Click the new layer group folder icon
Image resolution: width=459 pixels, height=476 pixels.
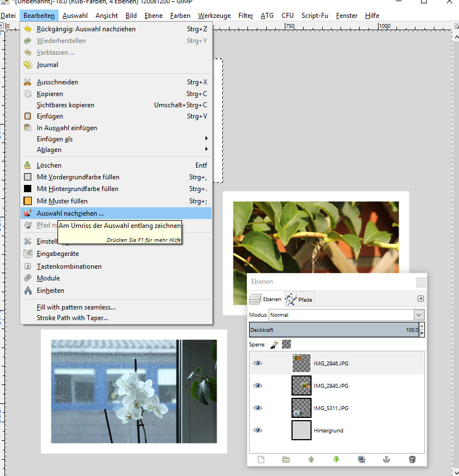tap(286, 459)
